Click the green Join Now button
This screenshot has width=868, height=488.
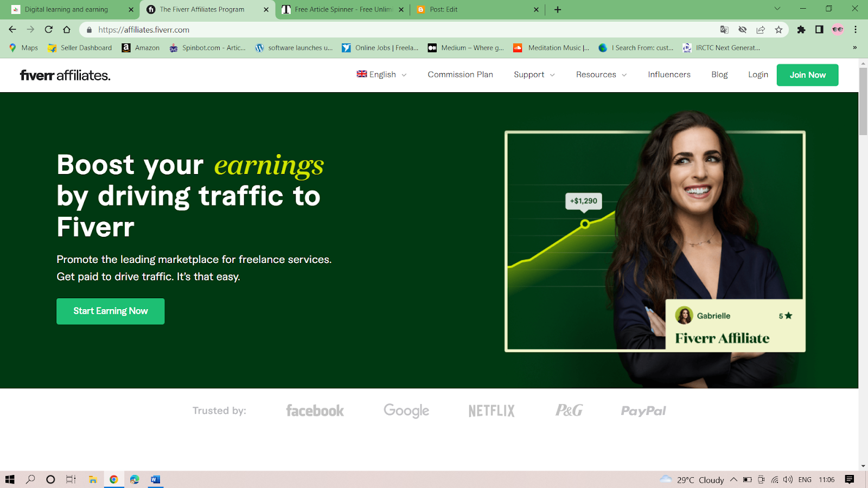tap(807, 75)
